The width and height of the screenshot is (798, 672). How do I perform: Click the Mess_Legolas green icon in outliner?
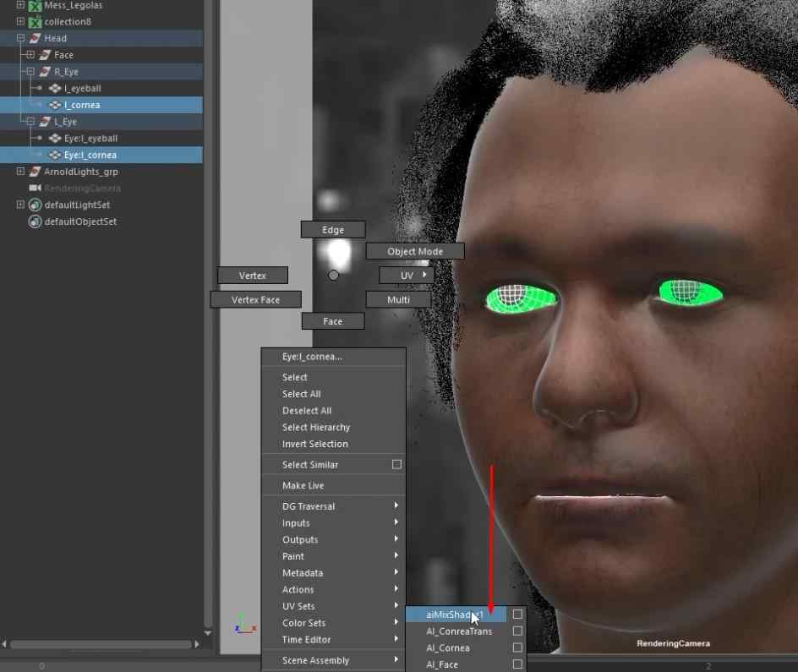(35, 6)
